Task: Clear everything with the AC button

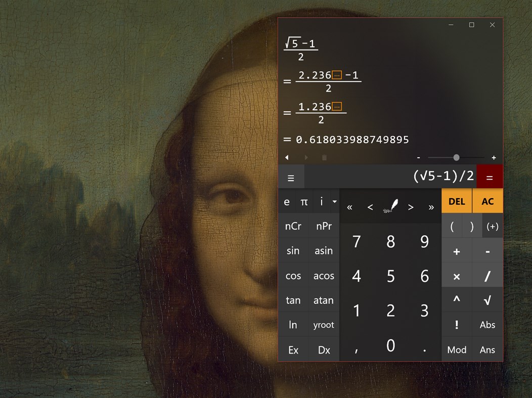Action: point(487,201)
